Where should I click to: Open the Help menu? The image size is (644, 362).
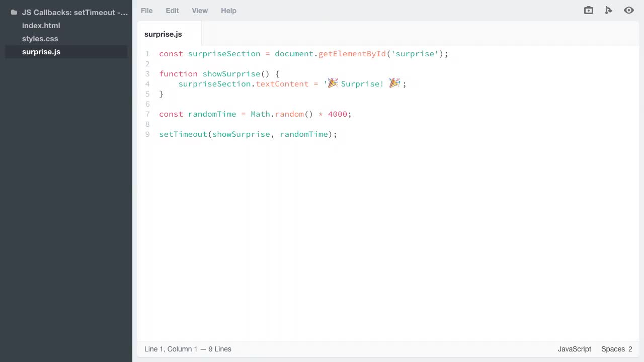[228, 11]
